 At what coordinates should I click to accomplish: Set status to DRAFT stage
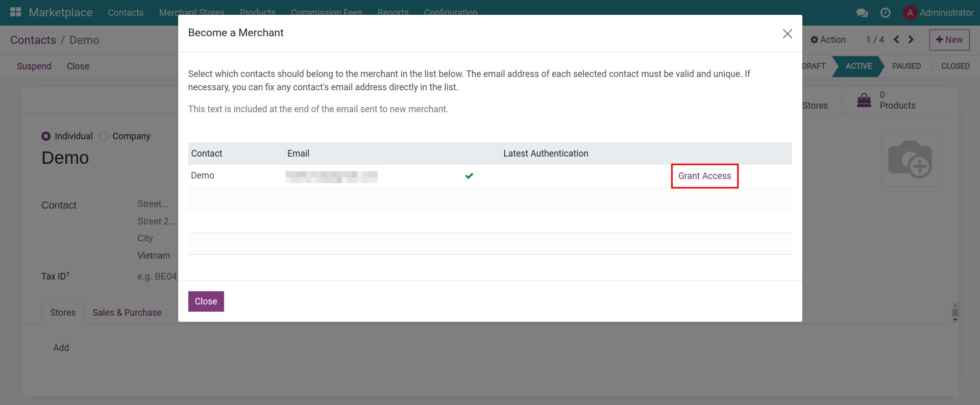814,66
